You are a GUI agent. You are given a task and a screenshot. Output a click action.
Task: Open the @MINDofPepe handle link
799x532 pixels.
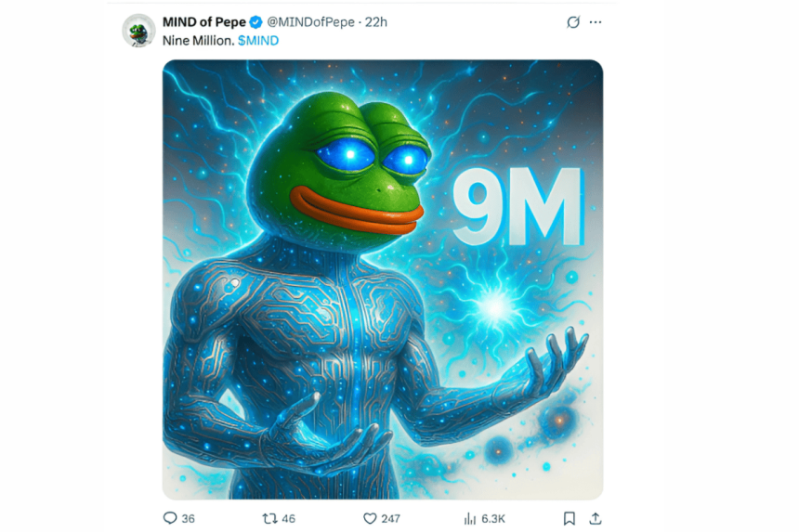(311, 22)
